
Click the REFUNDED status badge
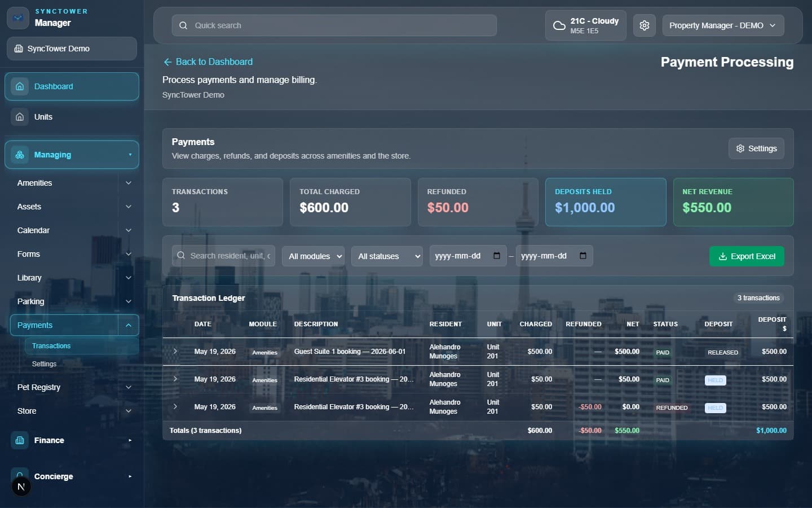pos(672,408)
